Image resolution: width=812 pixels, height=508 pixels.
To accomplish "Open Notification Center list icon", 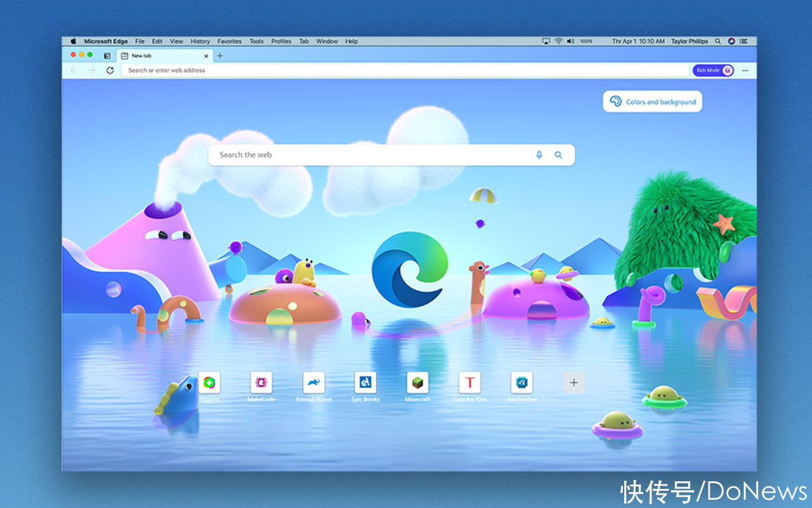I will tap(744, 41).
